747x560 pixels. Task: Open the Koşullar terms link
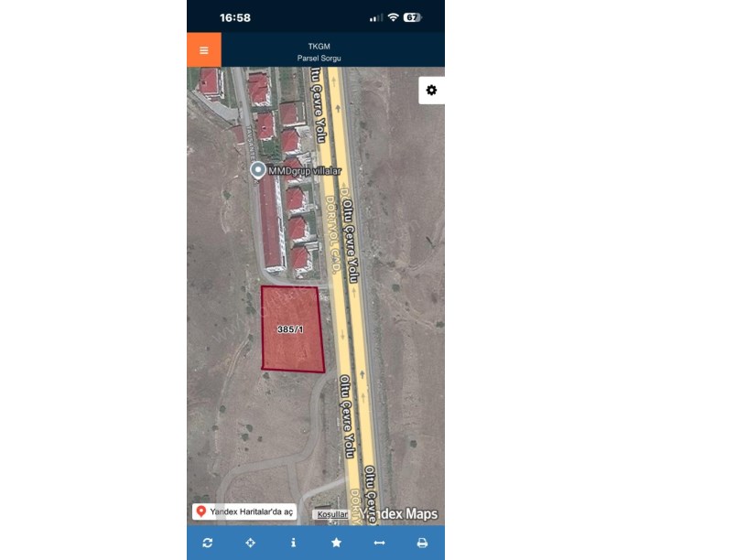click(x=332, y=514)
